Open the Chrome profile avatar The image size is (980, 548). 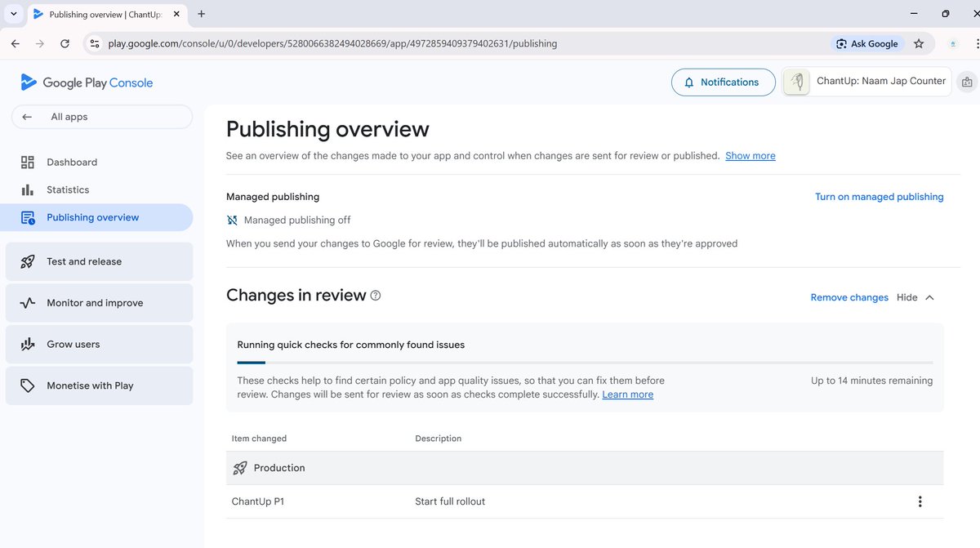(952, 44)
